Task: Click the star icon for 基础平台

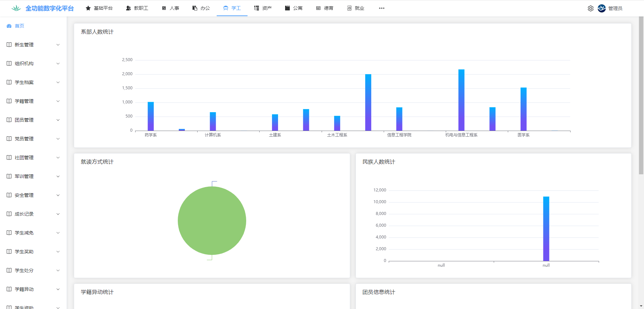Action: coord(88,8)
